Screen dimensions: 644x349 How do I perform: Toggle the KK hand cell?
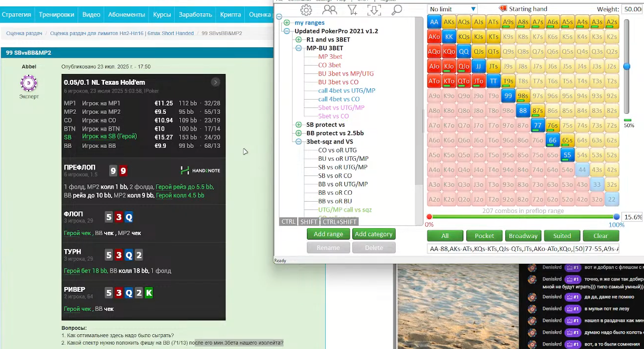tap(449, 37)
